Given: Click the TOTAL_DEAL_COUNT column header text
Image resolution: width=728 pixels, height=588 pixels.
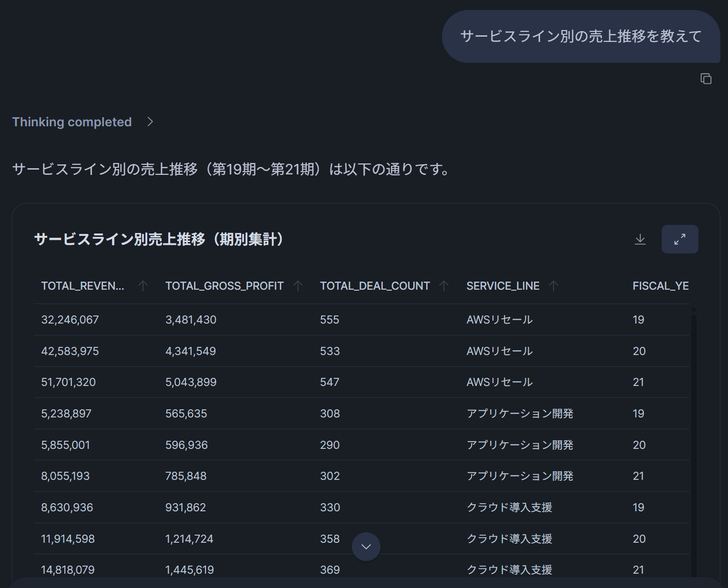Looking at the screenshot, I should point(375,286).
